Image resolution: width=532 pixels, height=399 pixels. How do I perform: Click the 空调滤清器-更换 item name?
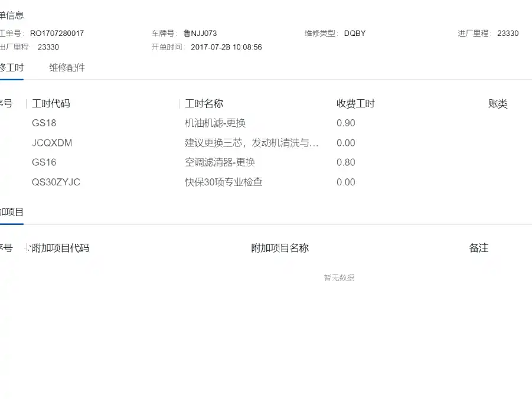[x=220, y=162]
